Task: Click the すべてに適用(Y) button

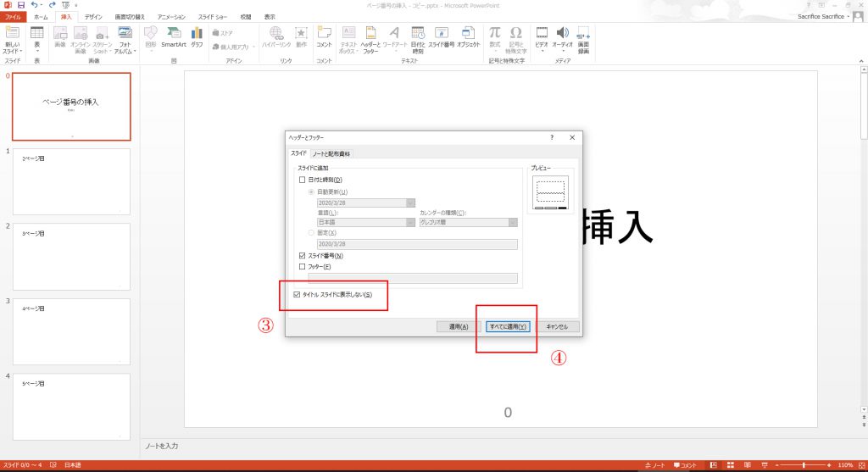Action: click(508, 327)
